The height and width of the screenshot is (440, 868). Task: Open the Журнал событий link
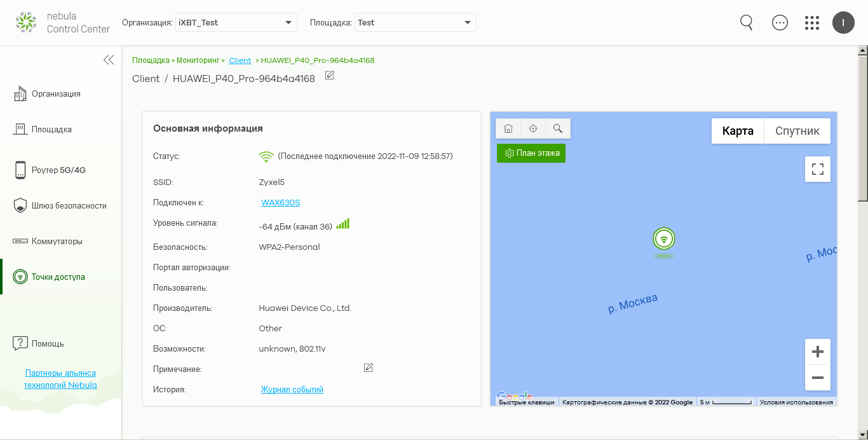(x=292, y=389)
